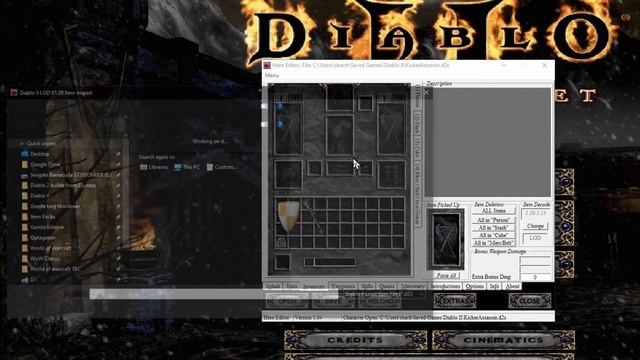
Task: Click the cube slot below the inventory grid
Action: click(282, 262)
